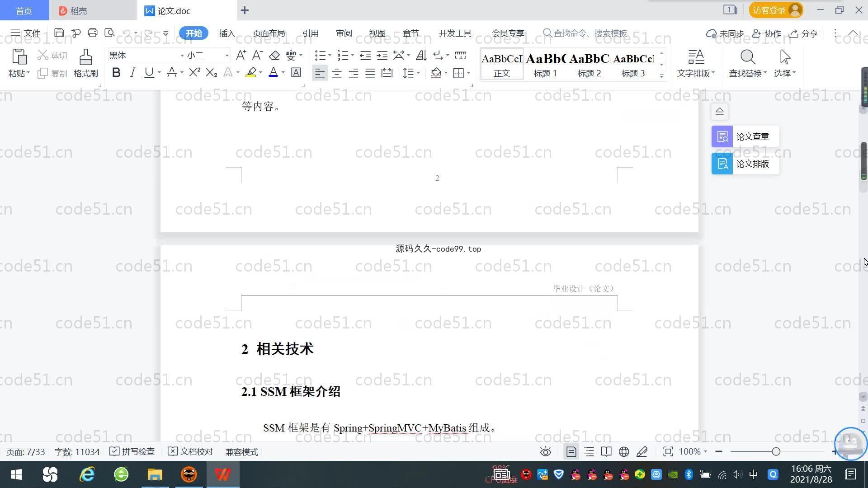
Task: Decrease paragraph indent
Action: click(x=365, y=55)
